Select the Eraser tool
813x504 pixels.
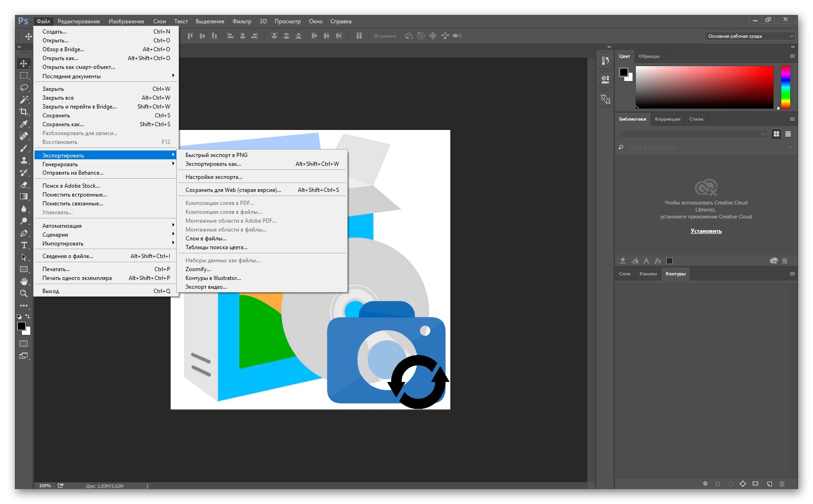[x=24, y=184]
